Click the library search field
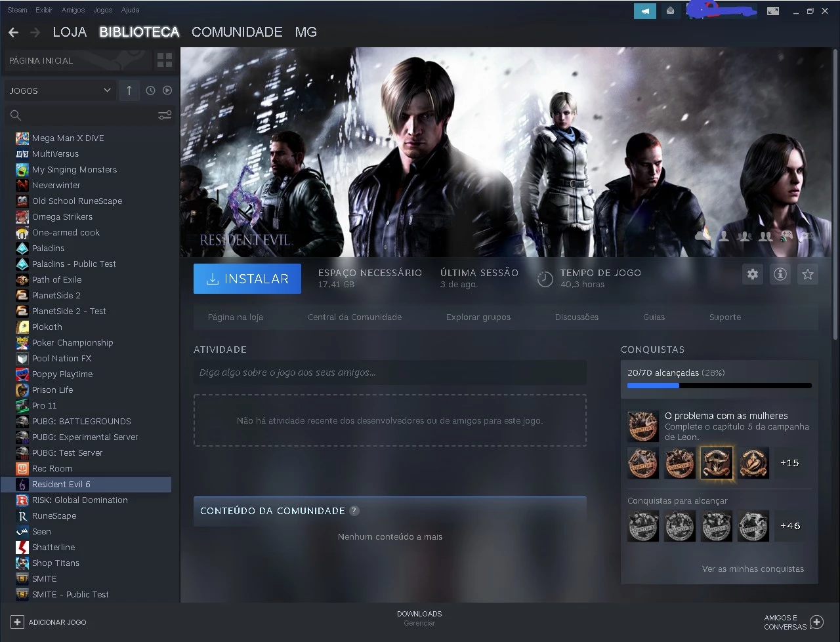 click(x=90, y=115)
